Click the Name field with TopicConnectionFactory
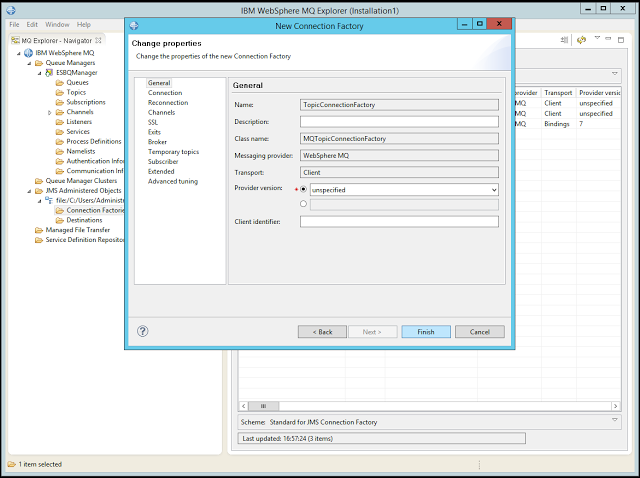The height and width of the screenshot is (478, 640). click(x=399, y=105)
